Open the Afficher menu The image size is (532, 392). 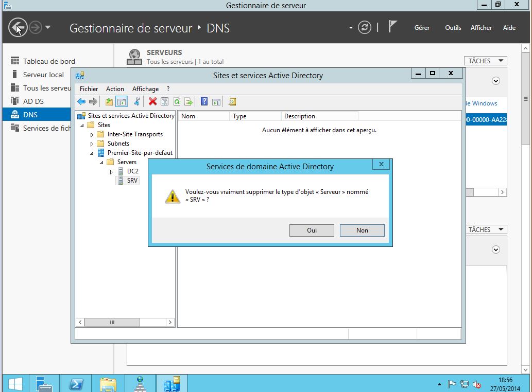click(481, 27)
